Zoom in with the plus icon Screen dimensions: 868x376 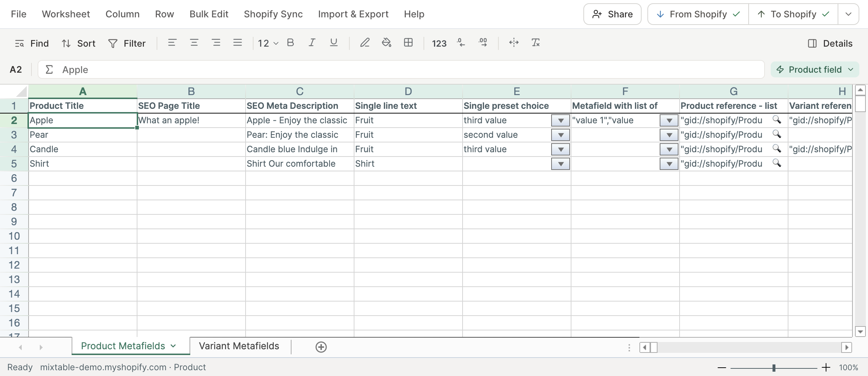click(x=826, y=368)
